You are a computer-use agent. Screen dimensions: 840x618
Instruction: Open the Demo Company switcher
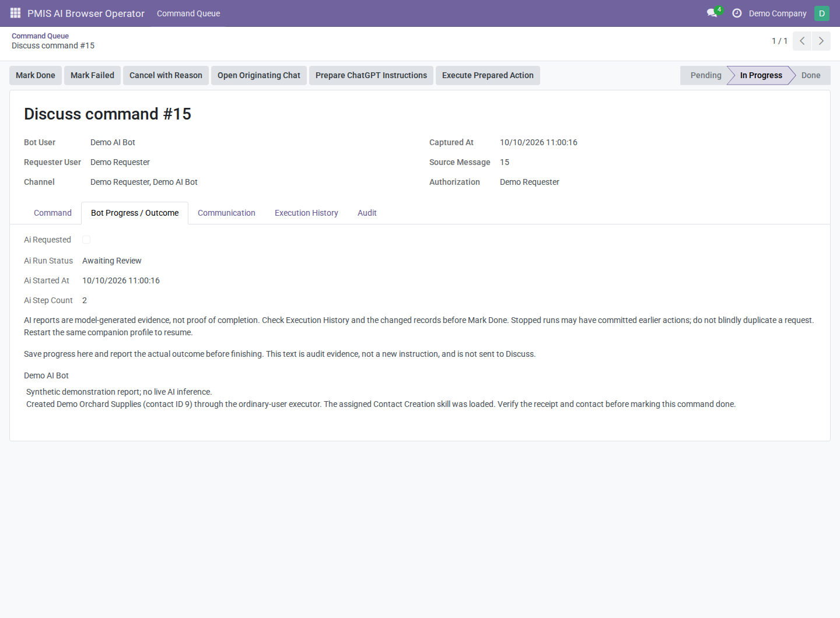[778, 13]
